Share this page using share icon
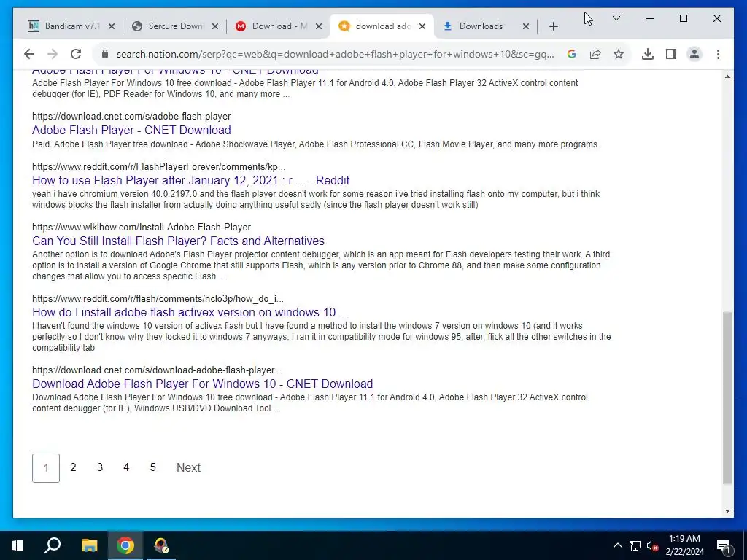Image resolution: width=747 pixels, height=560 pixels. (595, 54)
